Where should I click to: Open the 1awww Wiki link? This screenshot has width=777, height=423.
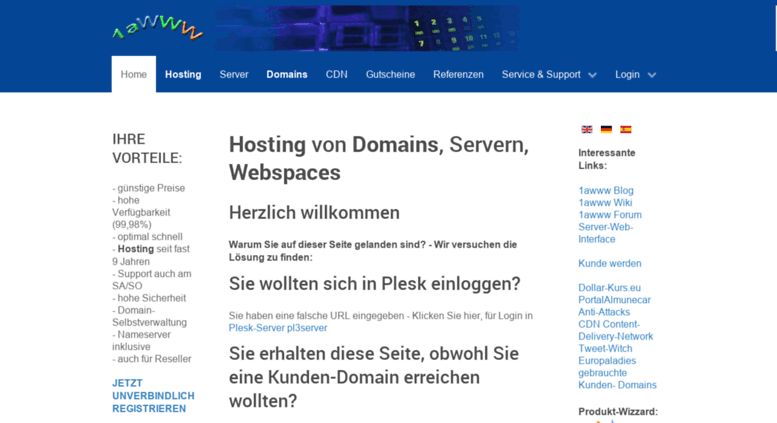[605, 203]
